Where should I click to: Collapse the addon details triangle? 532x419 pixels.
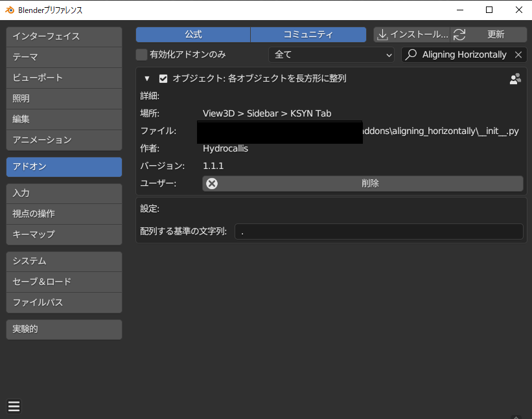(147, 78)
